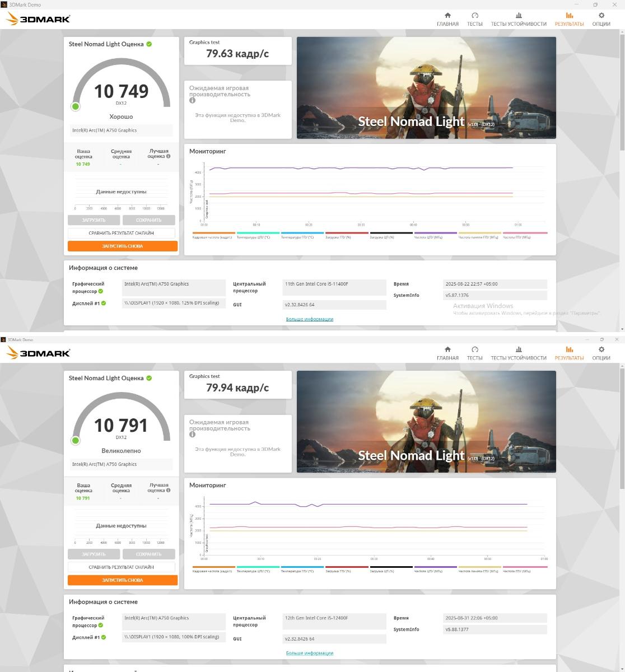Click green check beside Steel Nomad Light Оценка, 10 749 window
Viewport: 625px width, 672px height.
149,44
